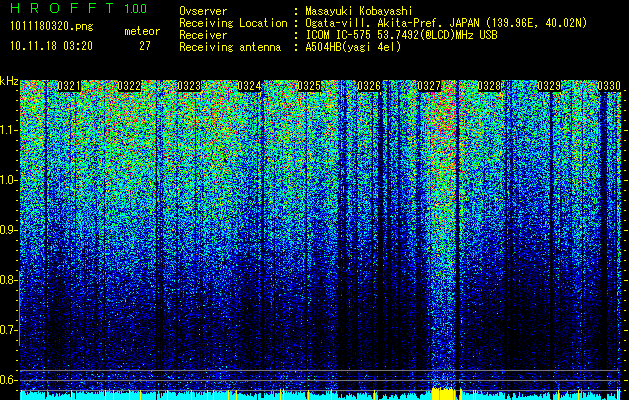Click the Receiving Location label
The width and height of the screenshot is (629, 400).
coord(233,23)
